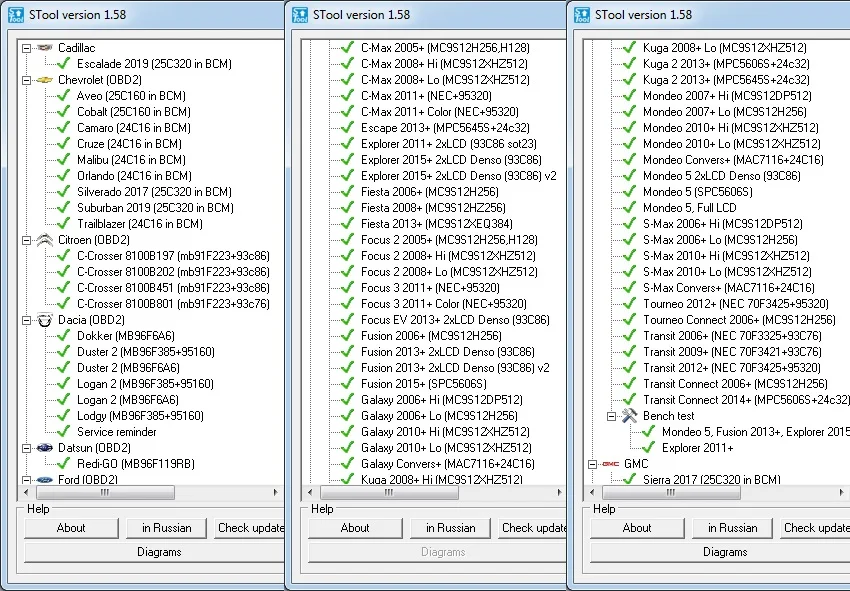Viewport: 850px width, 591px height.
Task: Click left scroll arrow in right window
Action: [x=592, y=492]
